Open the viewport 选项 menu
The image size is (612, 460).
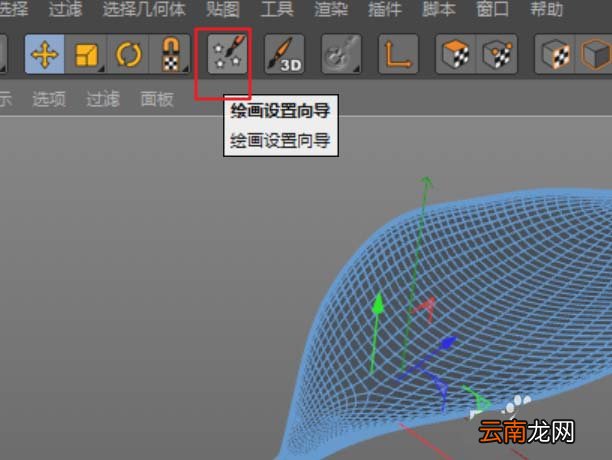click(x=49, y=99)
